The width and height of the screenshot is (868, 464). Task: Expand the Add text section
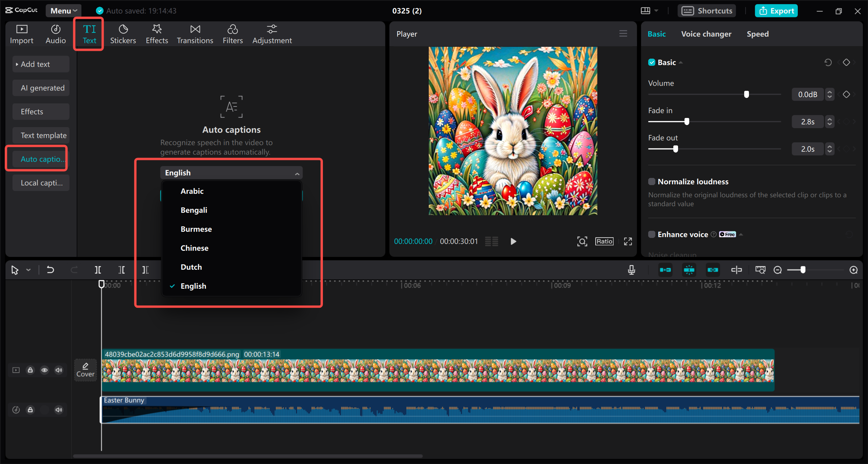(35, 64)
